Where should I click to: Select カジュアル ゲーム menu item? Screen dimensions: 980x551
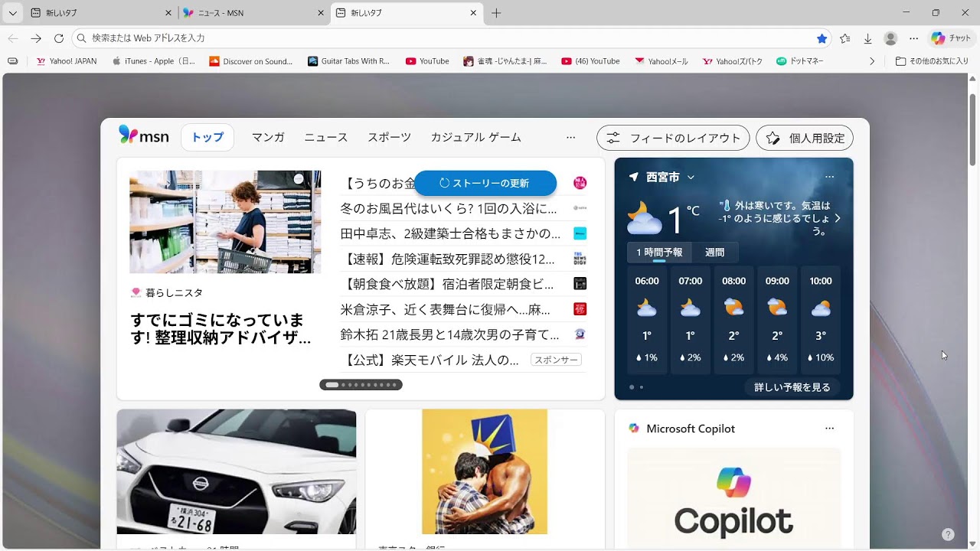(475, 138)
